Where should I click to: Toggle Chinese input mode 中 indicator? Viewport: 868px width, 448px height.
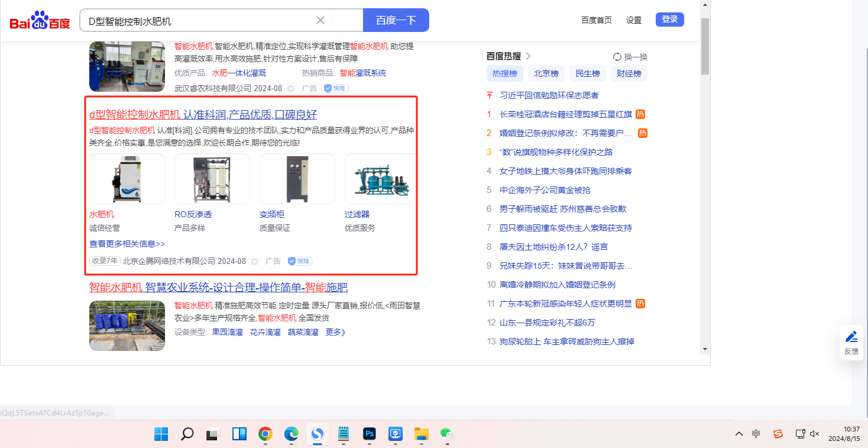click(756, 434)
